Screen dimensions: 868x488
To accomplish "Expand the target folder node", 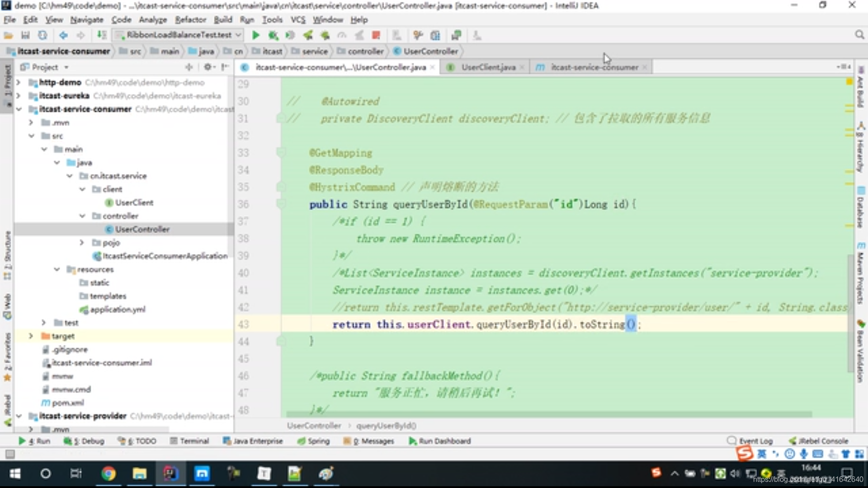I will [x=31, y=336].
